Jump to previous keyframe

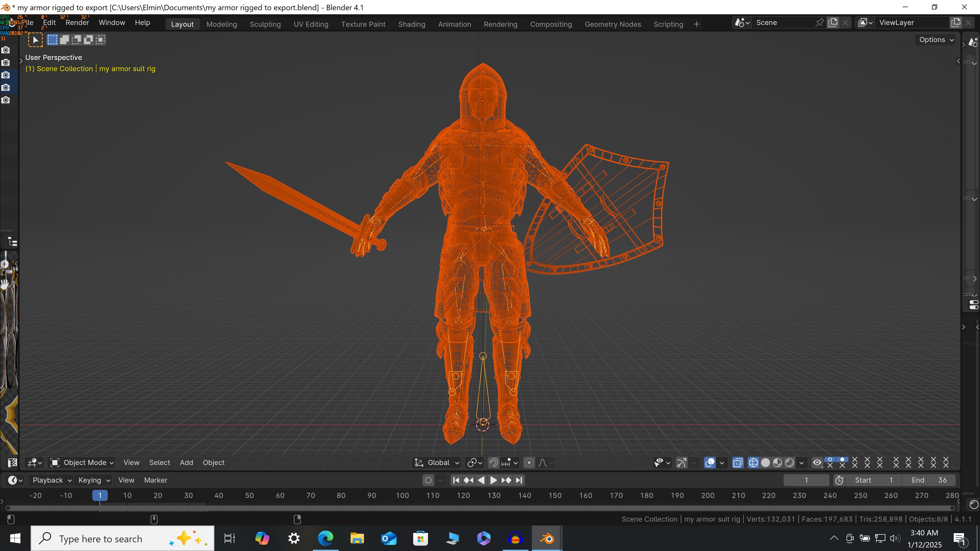469,480
